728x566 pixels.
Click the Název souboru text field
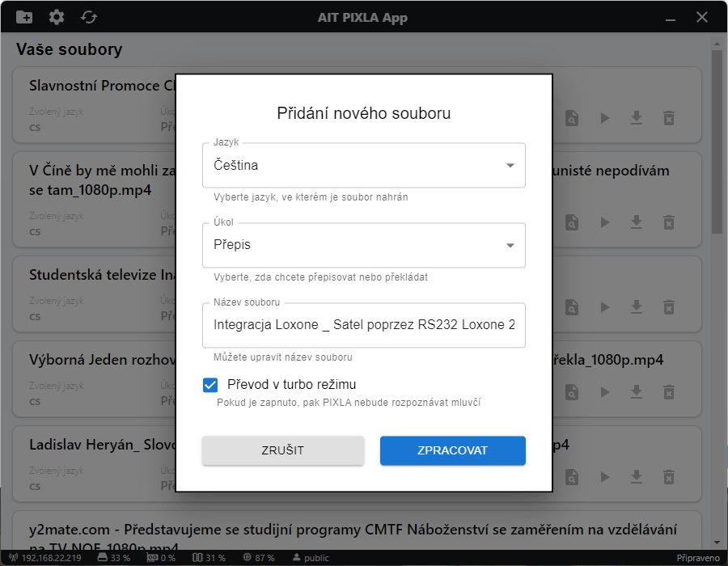pyautogui.click(x=363, y=325)
